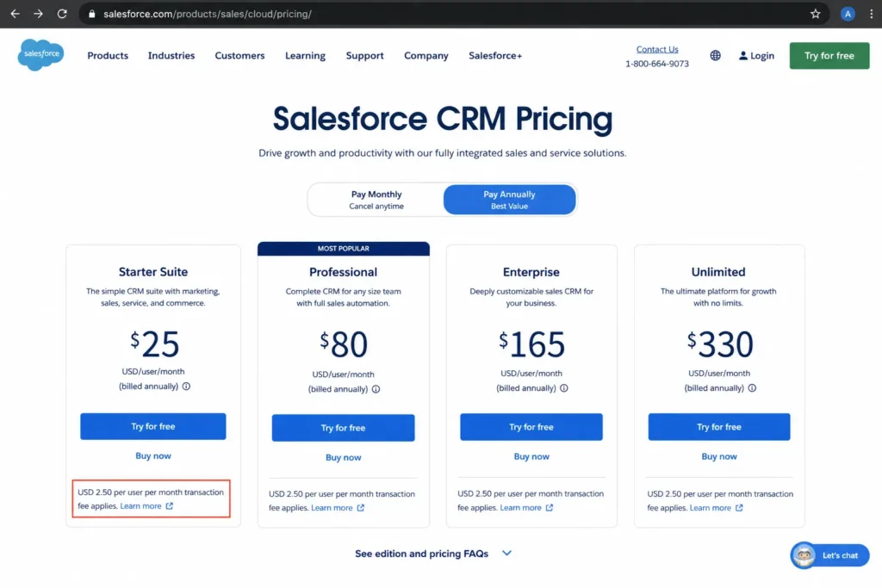Screen dimensions: 882x588
Task: Click the MOST POPULAR banner label
Action: [x=343, y=249]
